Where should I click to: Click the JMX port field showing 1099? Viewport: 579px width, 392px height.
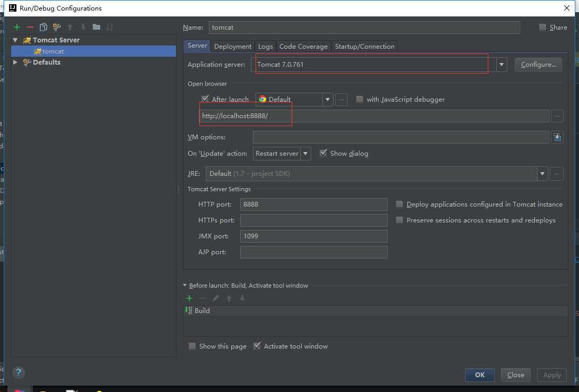pos(313,236)
